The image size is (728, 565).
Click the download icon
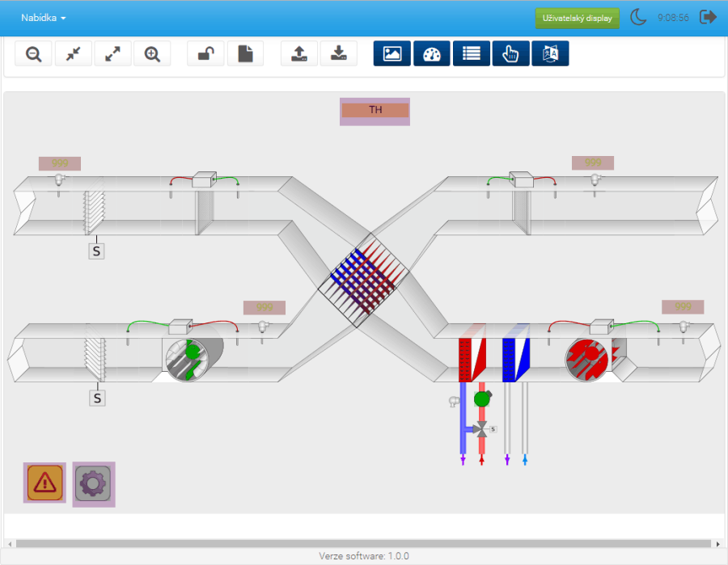338,54
